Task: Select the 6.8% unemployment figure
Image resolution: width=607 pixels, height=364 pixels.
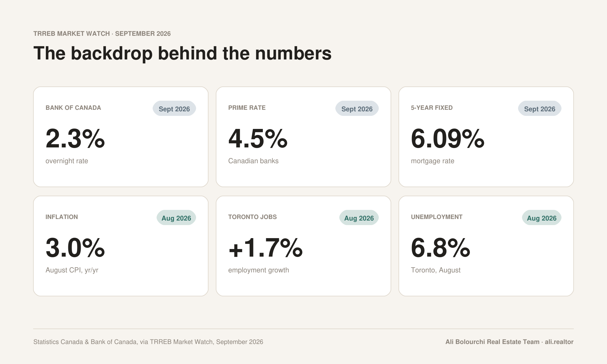Action: coord(441,248)
